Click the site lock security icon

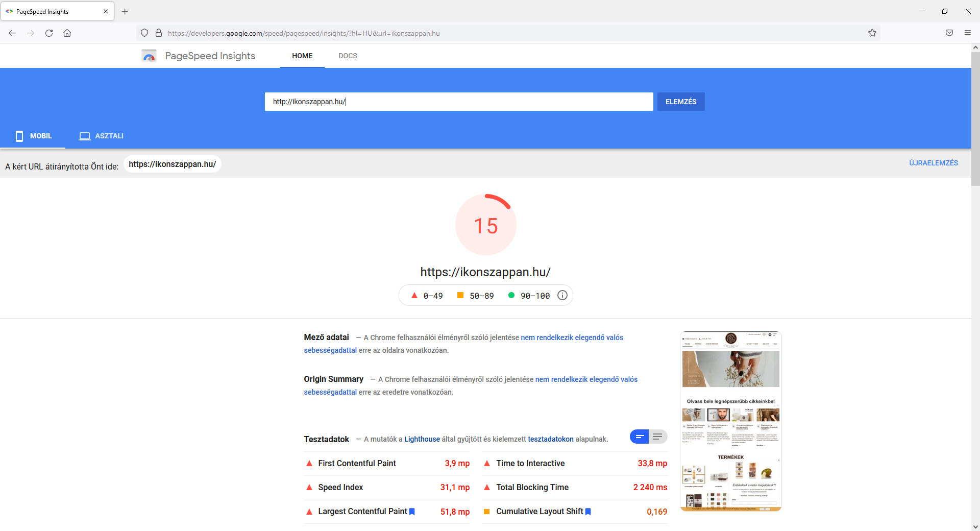[159, 33]
